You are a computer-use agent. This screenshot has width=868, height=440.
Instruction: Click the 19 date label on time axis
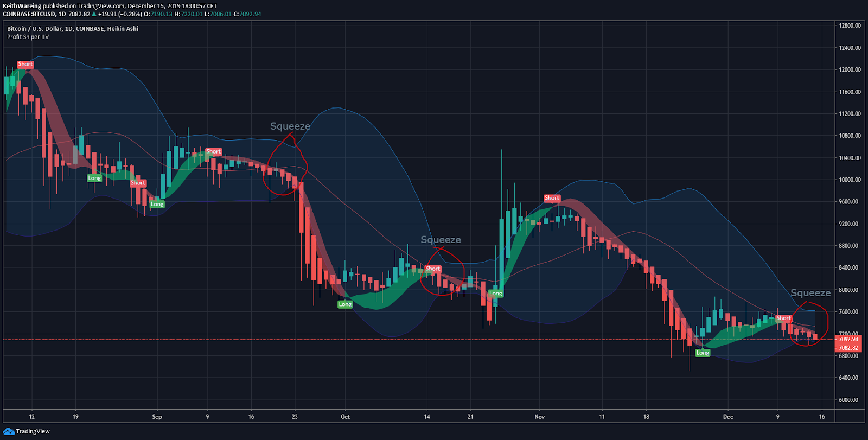[75, 417]
